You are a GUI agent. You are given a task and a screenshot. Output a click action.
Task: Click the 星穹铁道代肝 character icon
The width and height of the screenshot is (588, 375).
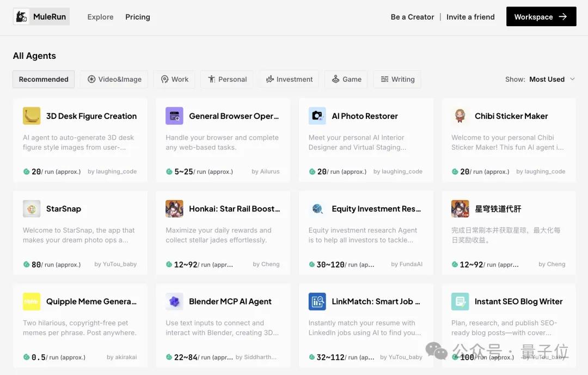coord(460,208)
